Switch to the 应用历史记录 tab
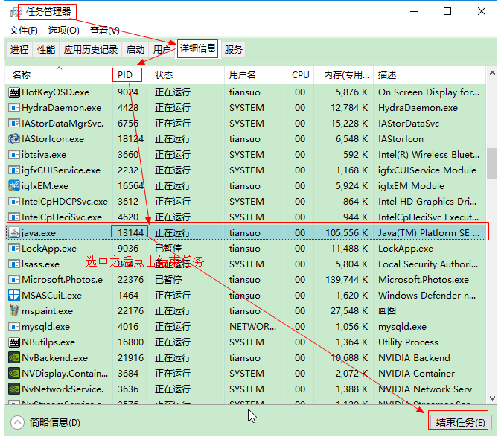Image resolution: width=504 pixels, height=437 pixels. (91, 49)
